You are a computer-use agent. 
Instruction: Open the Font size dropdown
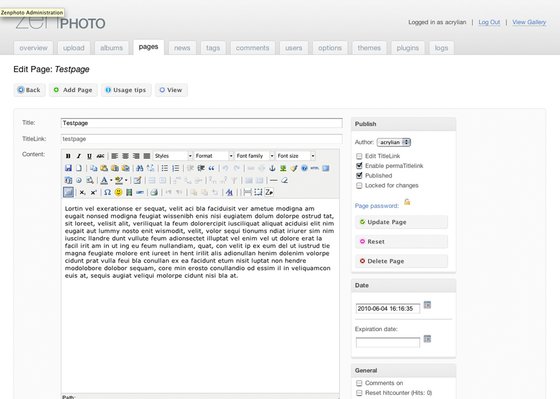(296, 156)
